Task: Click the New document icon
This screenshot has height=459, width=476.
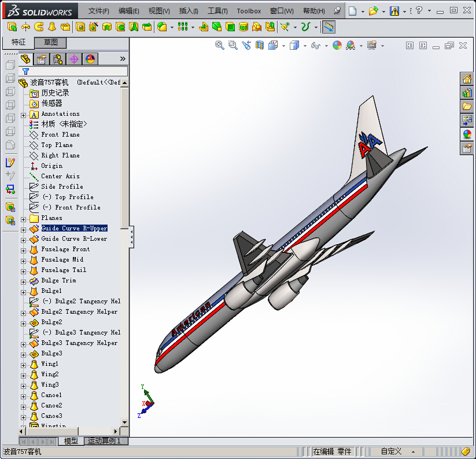Action: point(352,11)
